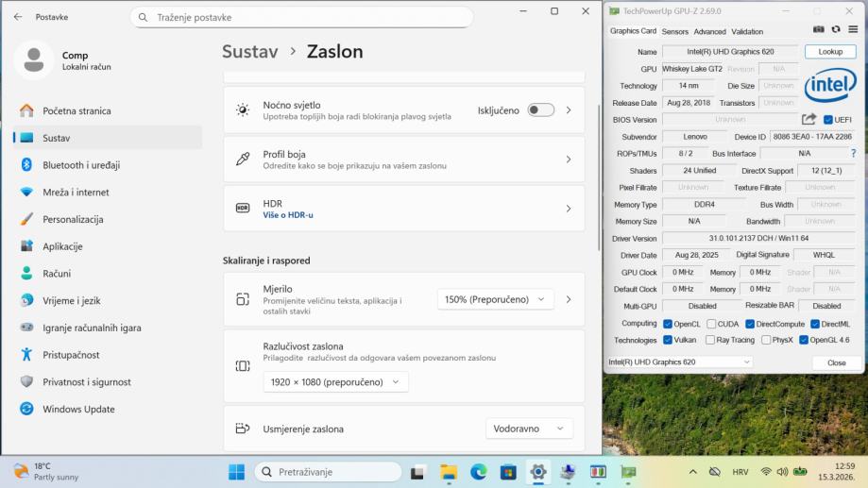Open Aplikacije settings

(108, 246)
